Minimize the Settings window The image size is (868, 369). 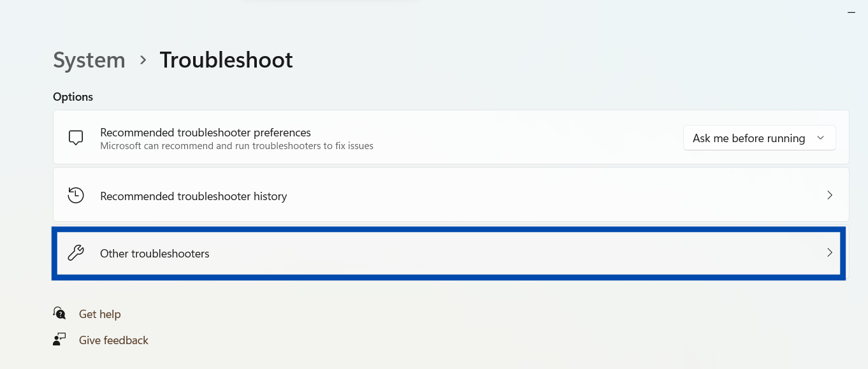coord(851,12)
